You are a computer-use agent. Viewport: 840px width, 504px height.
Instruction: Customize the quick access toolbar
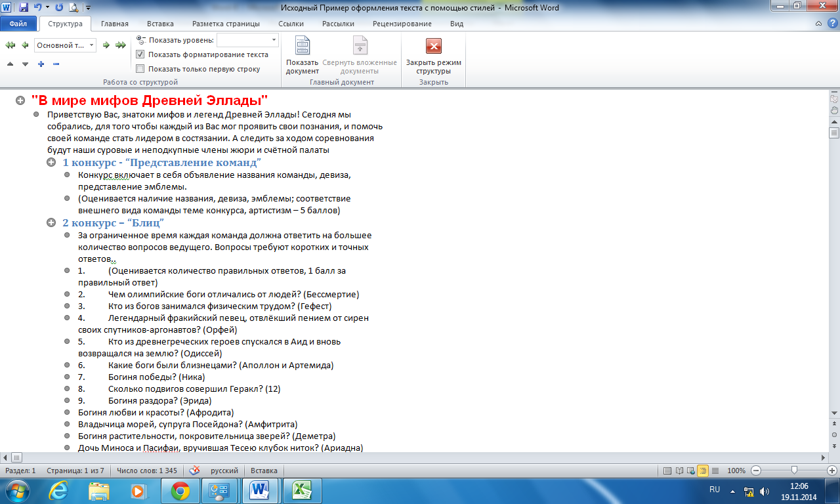click(89, 8)
